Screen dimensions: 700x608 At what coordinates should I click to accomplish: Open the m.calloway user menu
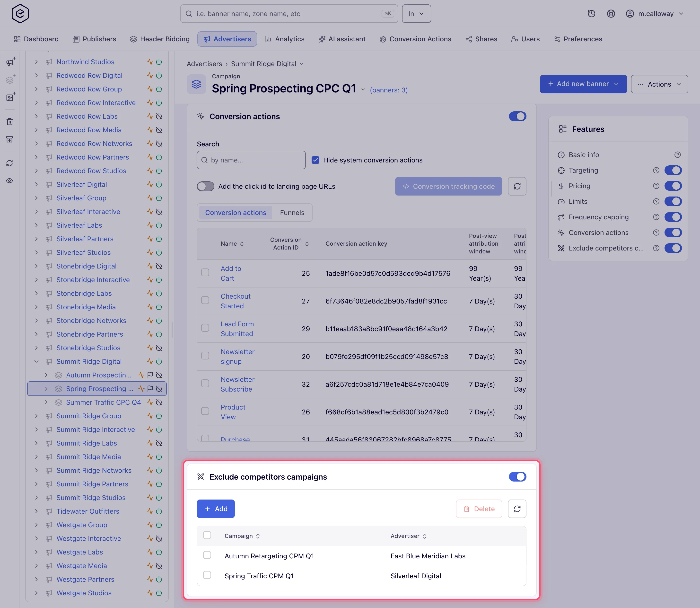pyautogui.click(x=654, y=14)
